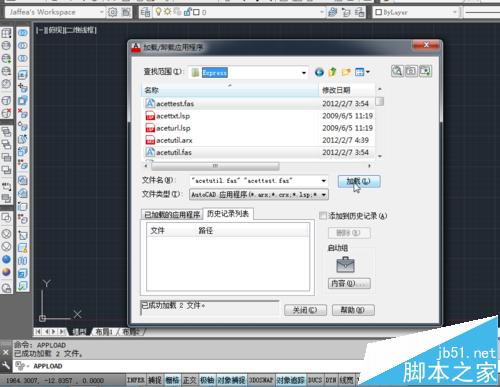
Task: Click the last layer tool icon before ByLayer
Action: [x=359, y=12]
